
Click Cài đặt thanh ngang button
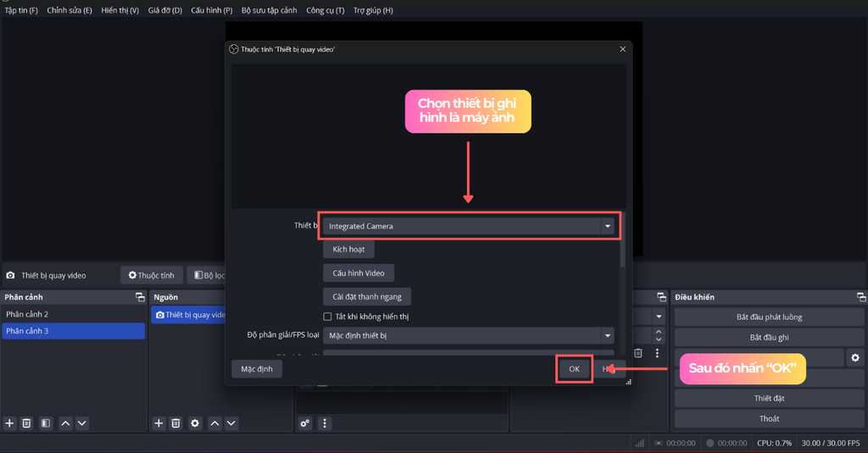367,297
